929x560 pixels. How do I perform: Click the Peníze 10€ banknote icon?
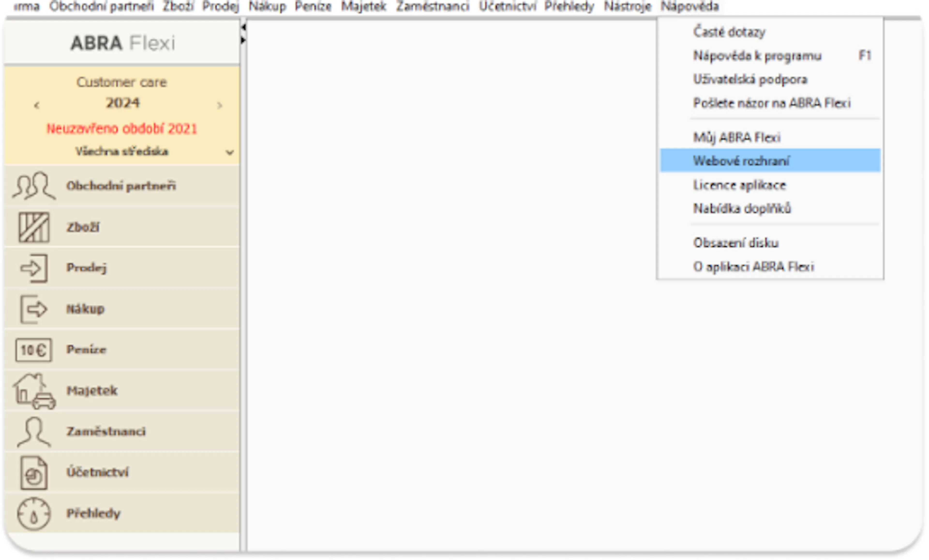pos(34,350)
